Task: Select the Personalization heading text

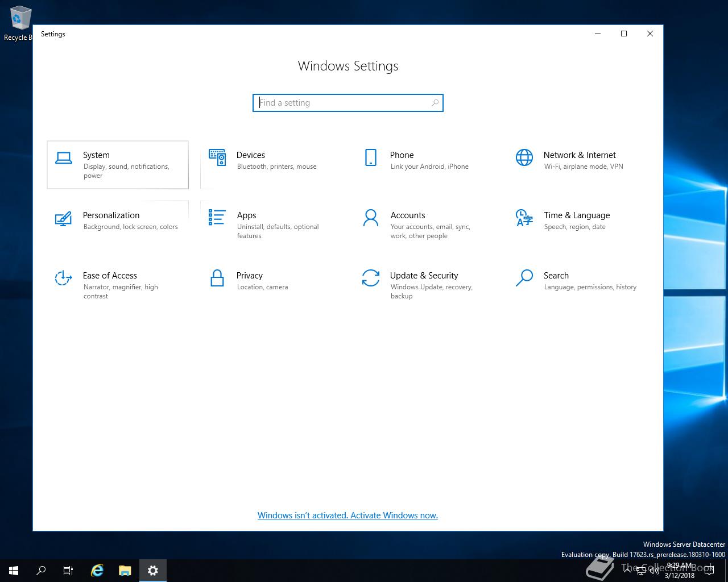Action: [111, 215]
